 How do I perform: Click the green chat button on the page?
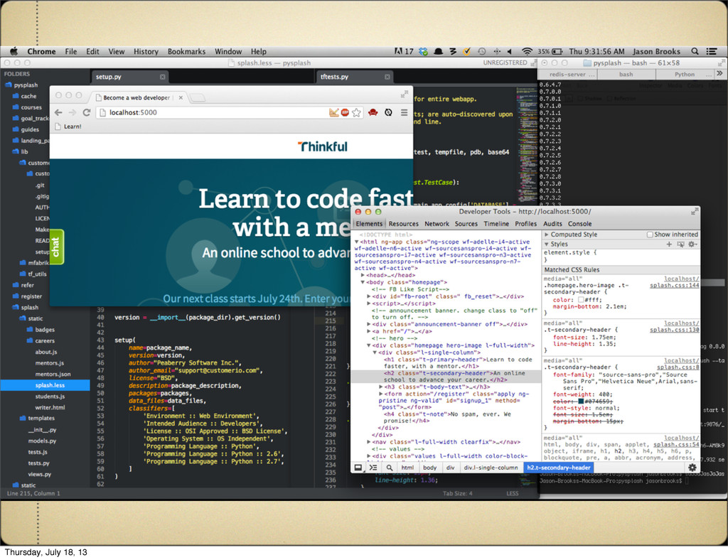[56, 247]
